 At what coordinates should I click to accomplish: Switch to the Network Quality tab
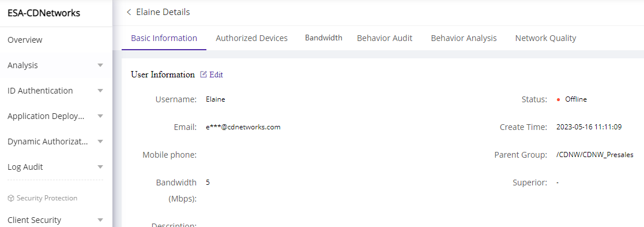[x=545, y=38]
